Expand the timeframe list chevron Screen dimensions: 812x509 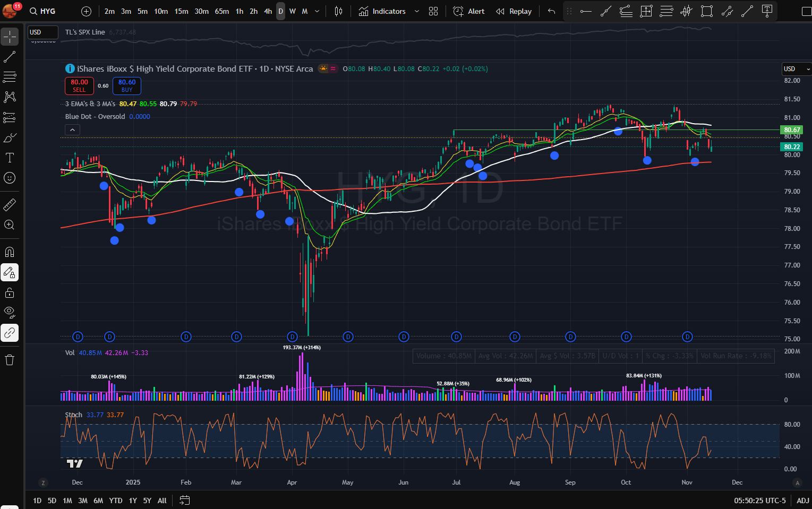[x=317, y=11]
